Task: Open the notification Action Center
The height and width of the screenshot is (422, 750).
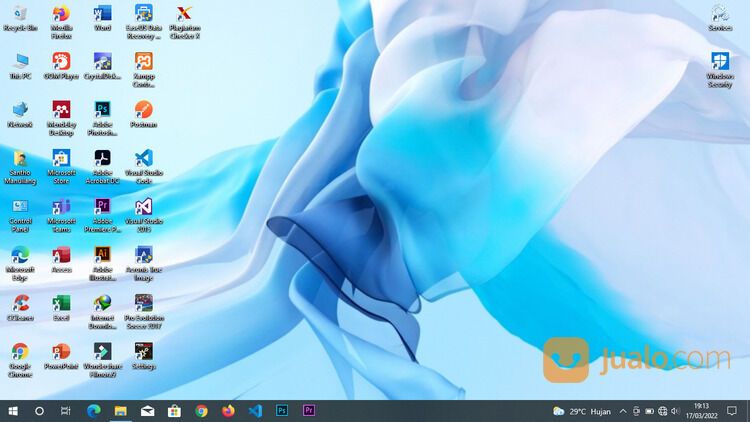Action: pos(732,411)
